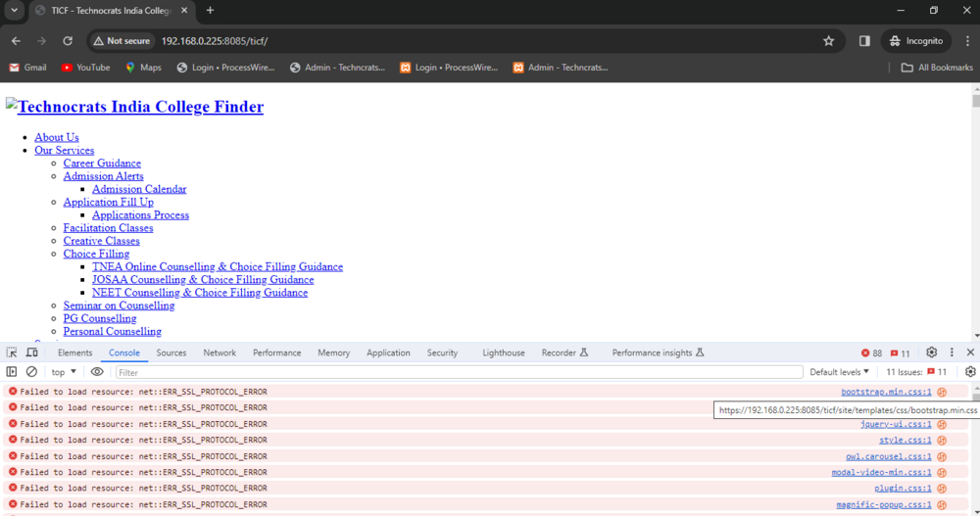Image resolution: width=980 pixels, height=516 pixels.
Task: Switch to Application tab
Action: (x=388, y=352)
